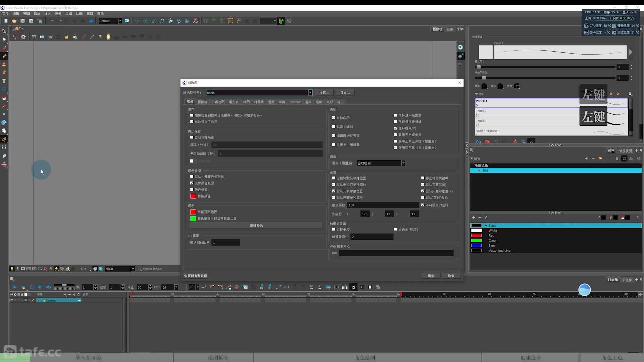Open the 语言 自动检测 dropdown
644x362 pixels.
381,163
